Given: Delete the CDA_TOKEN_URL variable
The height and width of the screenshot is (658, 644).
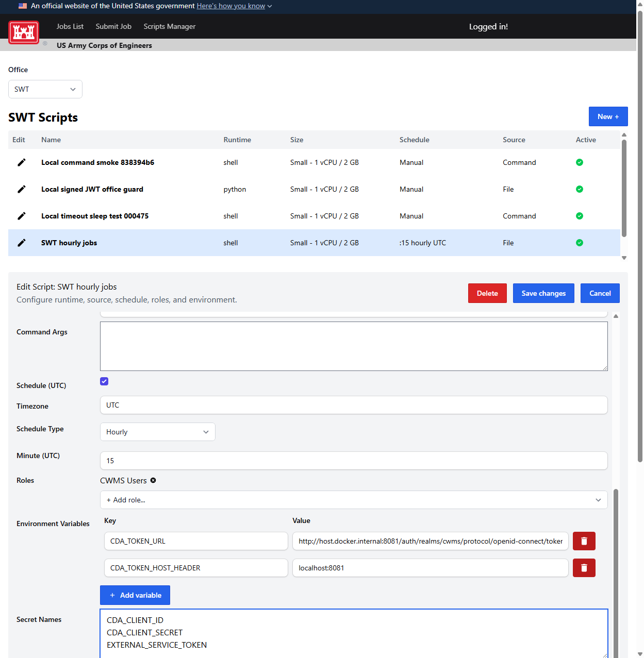Looking at the screenshot, I should pos(584,541).
